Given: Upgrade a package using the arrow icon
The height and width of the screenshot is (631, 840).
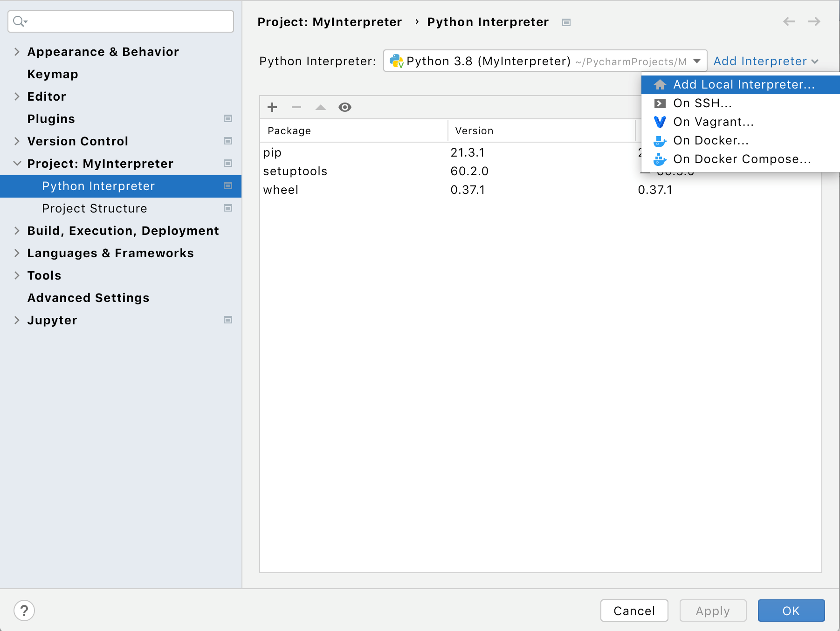Looking at the screenshot, I should (x=321, y=107).
